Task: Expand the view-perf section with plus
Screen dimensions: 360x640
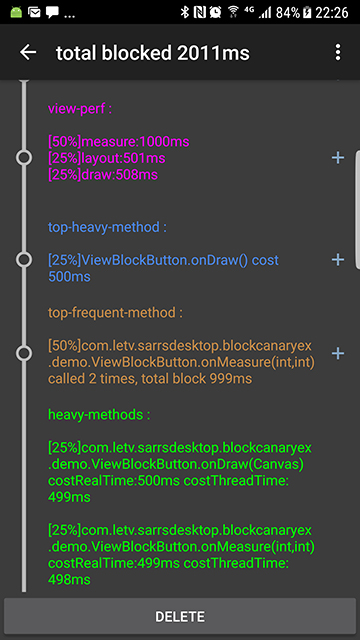Action: point(338,158)
